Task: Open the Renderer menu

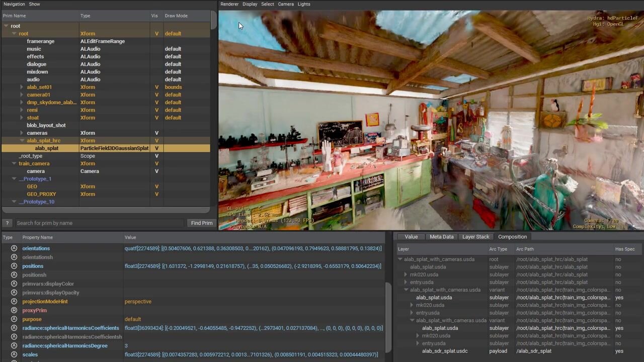Action: click(x=229, y=4)
